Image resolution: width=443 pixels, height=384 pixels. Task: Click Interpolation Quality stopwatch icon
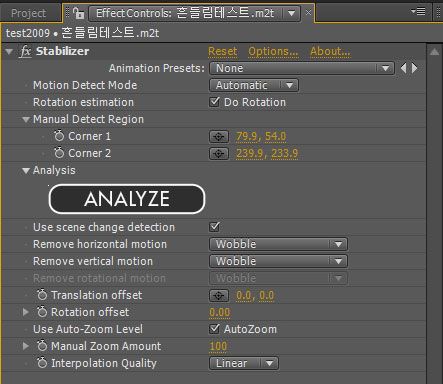coord(42,363)
